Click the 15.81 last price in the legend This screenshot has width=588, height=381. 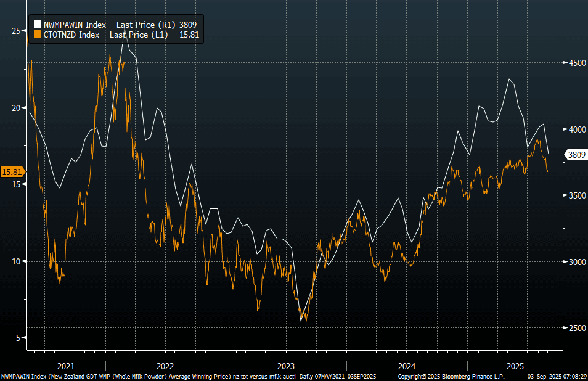tap(189, 35)
